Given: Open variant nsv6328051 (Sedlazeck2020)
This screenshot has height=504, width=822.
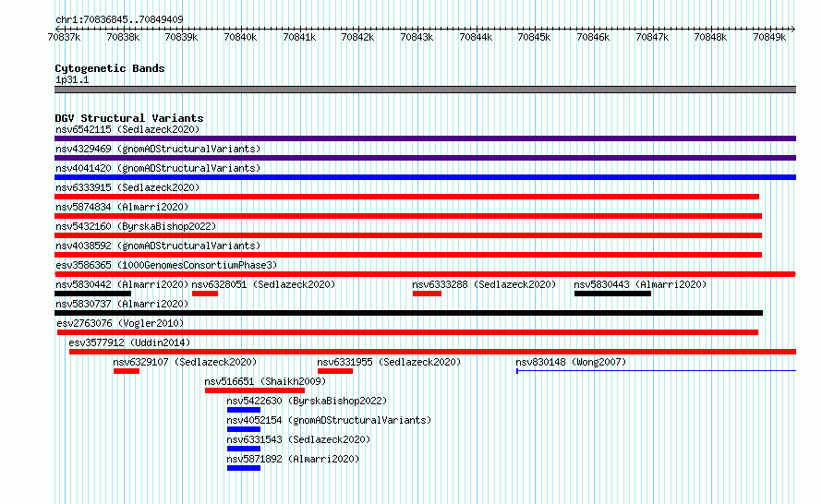Looking at the screenshot, I should click(263, 284).
